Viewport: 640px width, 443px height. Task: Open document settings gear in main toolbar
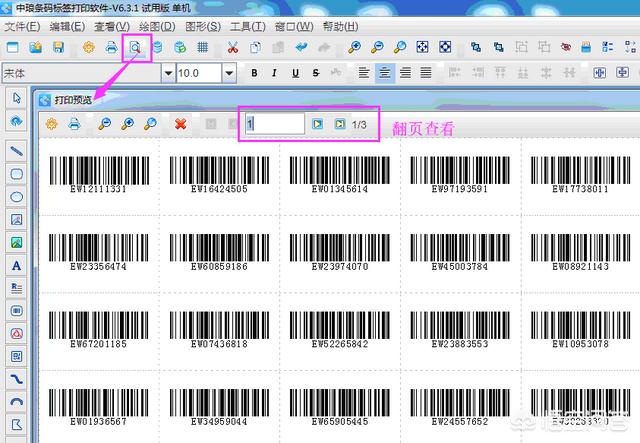click(x=89, y=47)
